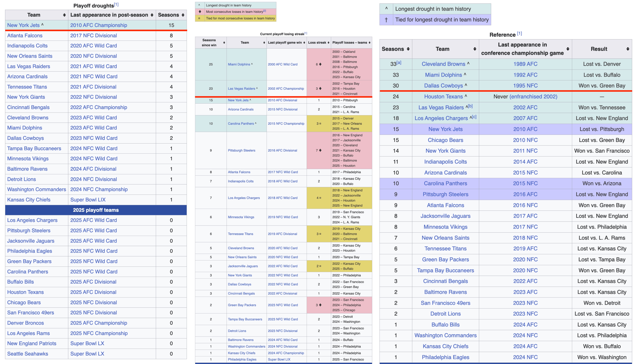637x364 pixels.
Task: Sort by Playoff losses – teams column
Action: point(369,43)
